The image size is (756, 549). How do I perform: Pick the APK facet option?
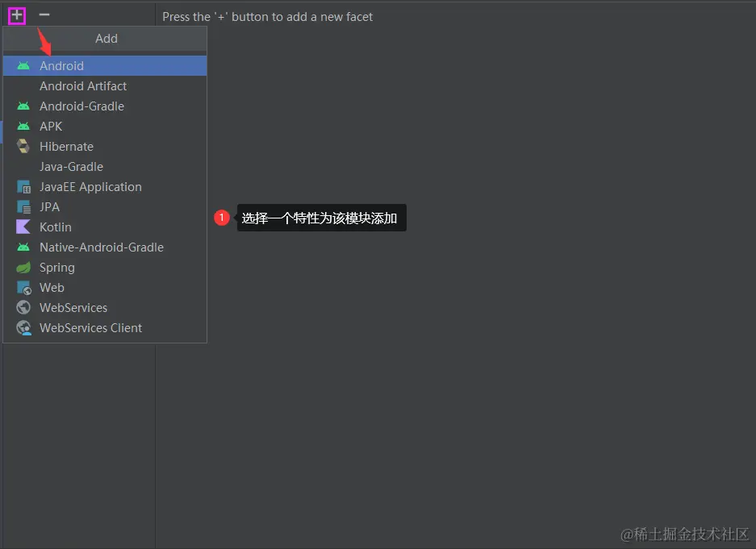pyautogui.click(x=105, y=127)
